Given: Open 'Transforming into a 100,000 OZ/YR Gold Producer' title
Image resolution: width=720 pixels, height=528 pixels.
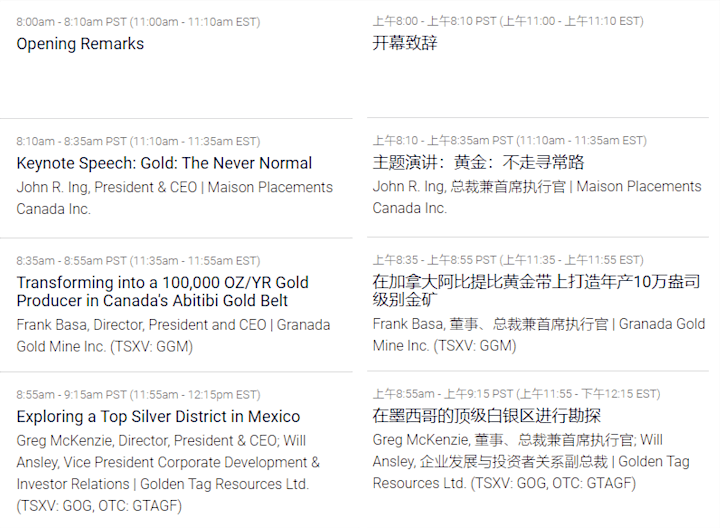Looking at the screenshot, I should point(163,291).
